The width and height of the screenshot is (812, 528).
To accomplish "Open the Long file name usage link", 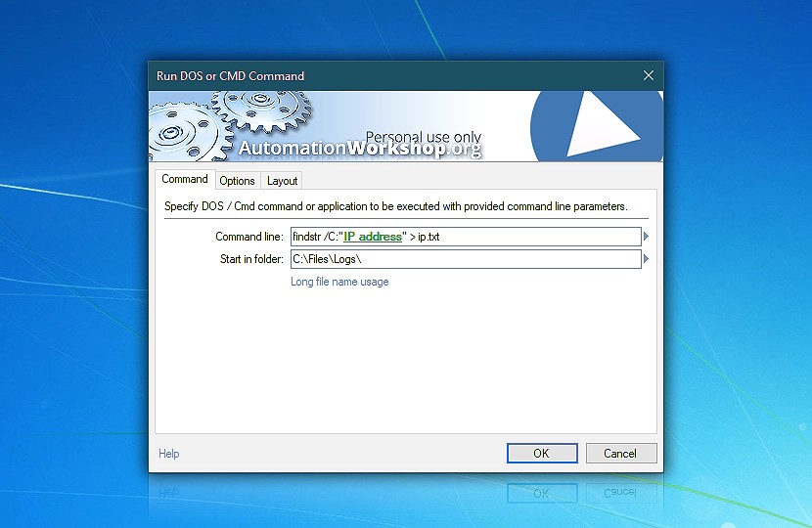I will [339, 282].
